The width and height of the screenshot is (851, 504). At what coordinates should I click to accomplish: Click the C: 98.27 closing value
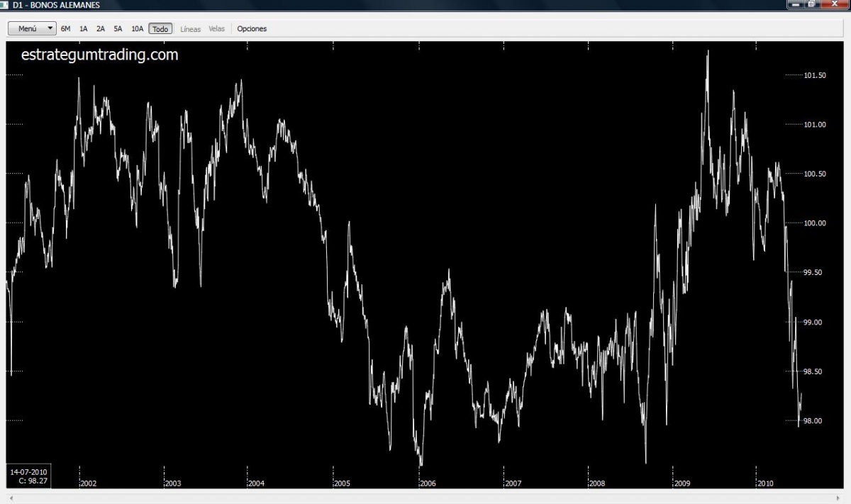pos(33,481)
